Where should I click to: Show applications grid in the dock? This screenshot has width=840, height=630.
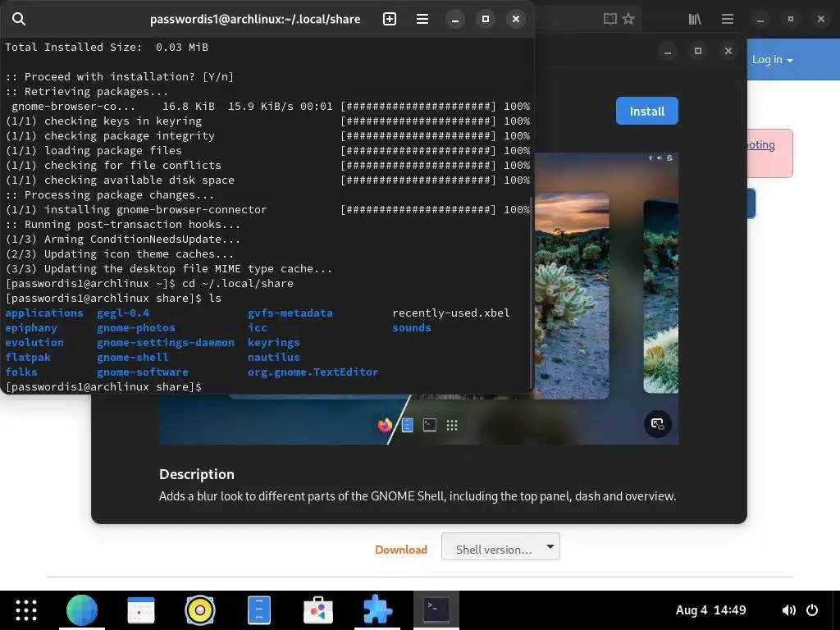point(26,609)
